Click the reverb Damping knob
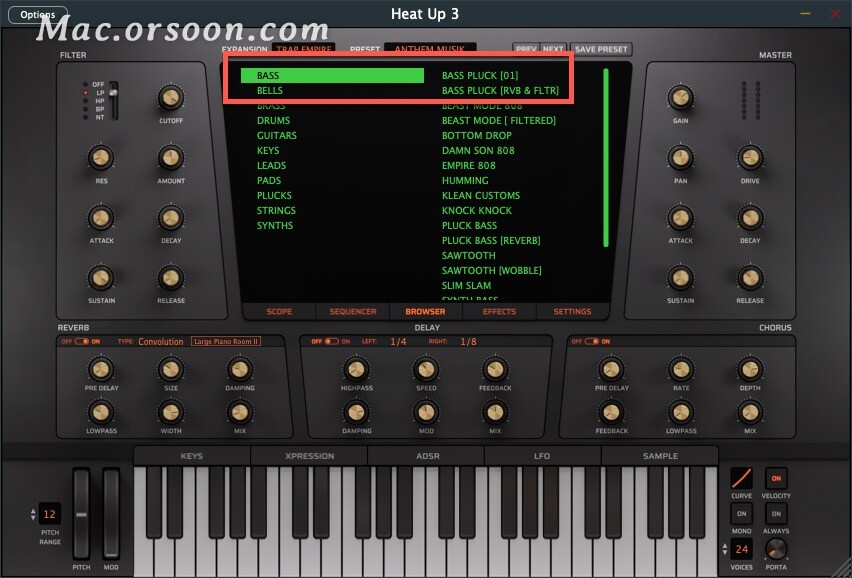Viewport: 852px width, 578px height. 240,369
